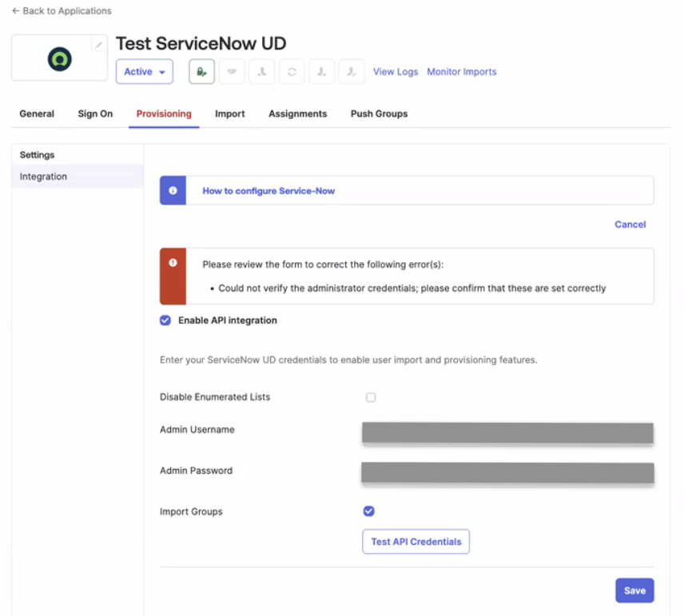Click the ServiceNow application logo

point(59,58)
